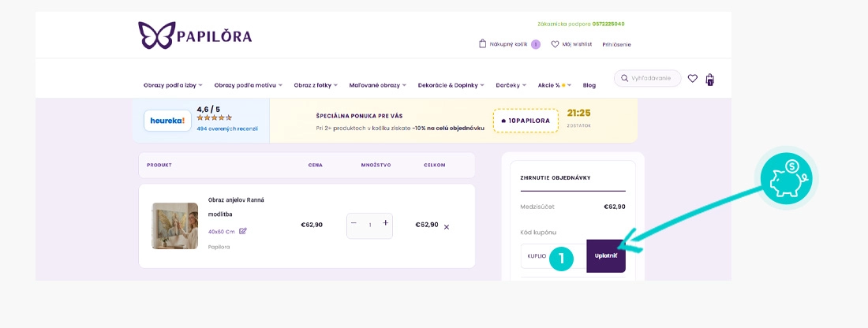Open the angel painting product thumbnail

pos(175,225)
